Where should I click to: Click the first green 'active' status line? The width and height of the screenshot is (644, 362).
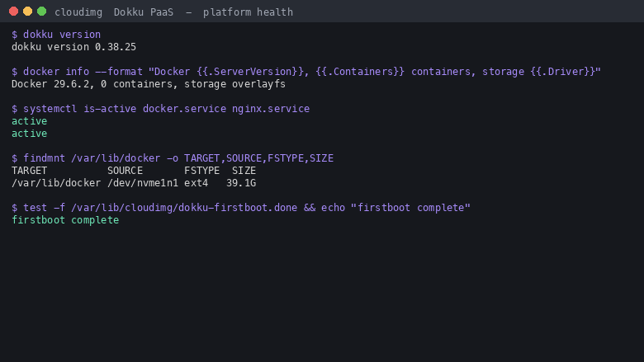(30, 121)
